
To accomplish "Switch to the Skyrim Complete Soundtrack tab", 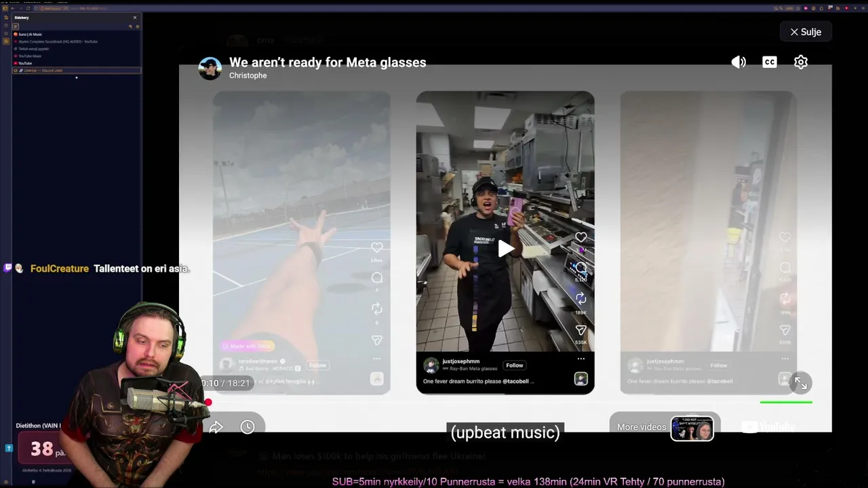I will coord(76,42).
